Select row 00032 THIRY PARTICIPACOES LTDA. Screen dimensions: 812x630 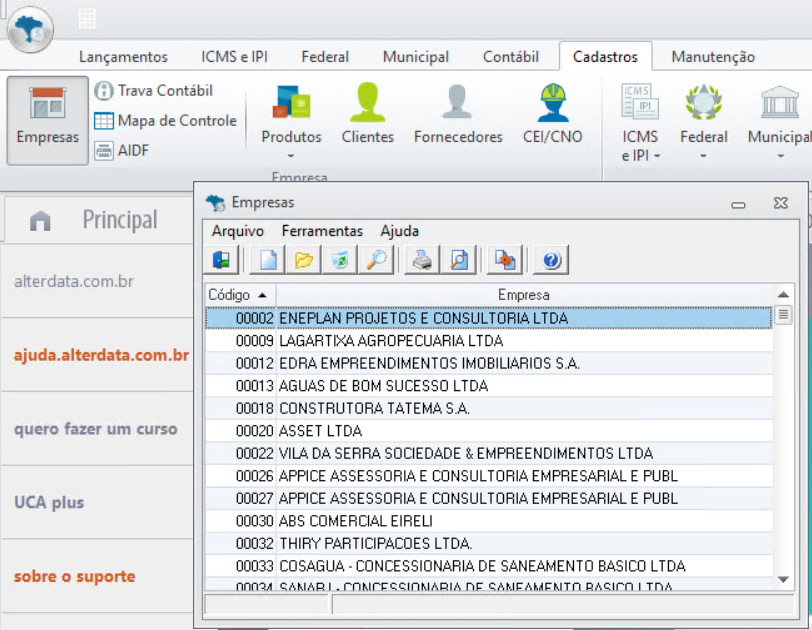click(x=489, y=544)
